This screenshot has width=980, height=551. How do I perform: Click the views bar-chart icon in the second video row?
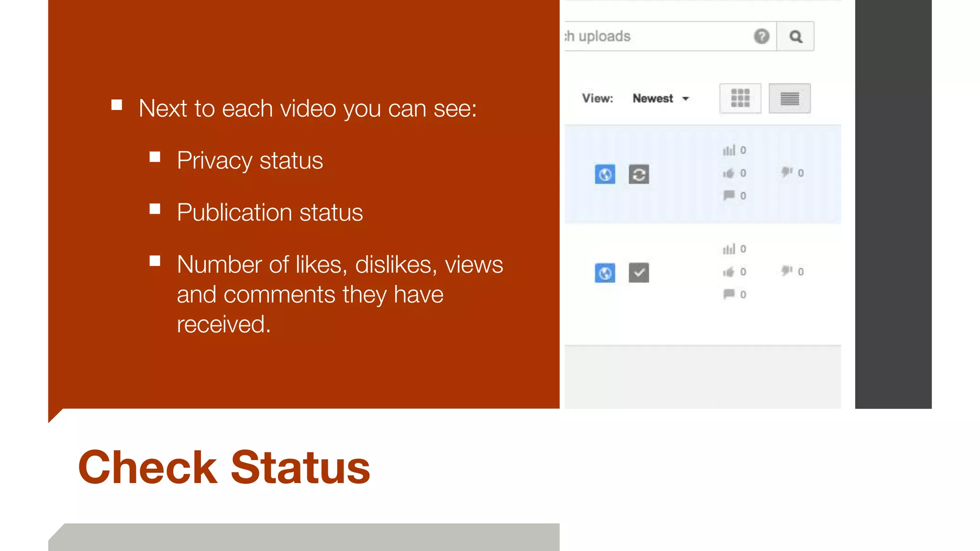pyautogui.click(x=729, y=249)
